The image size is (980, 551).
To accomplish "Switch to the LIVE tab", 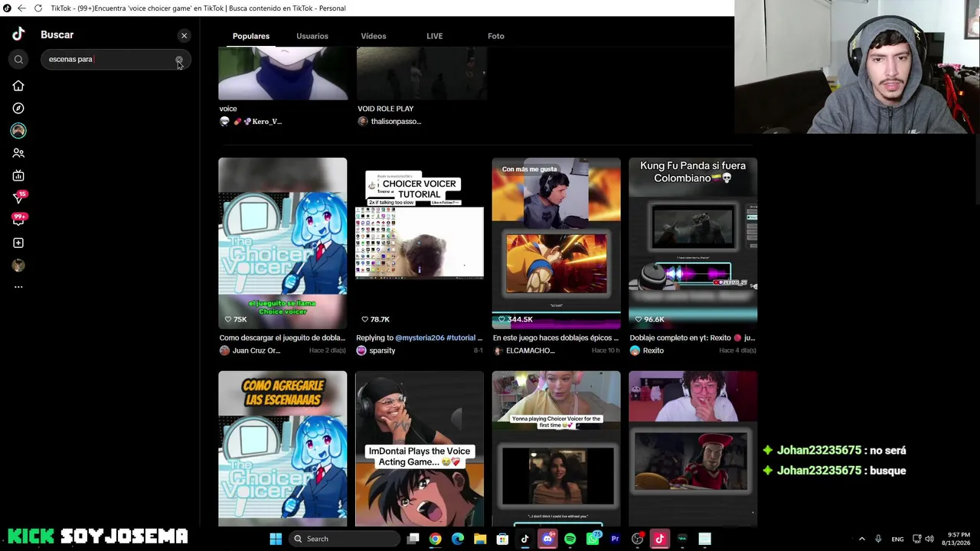I will pos(435,36).
